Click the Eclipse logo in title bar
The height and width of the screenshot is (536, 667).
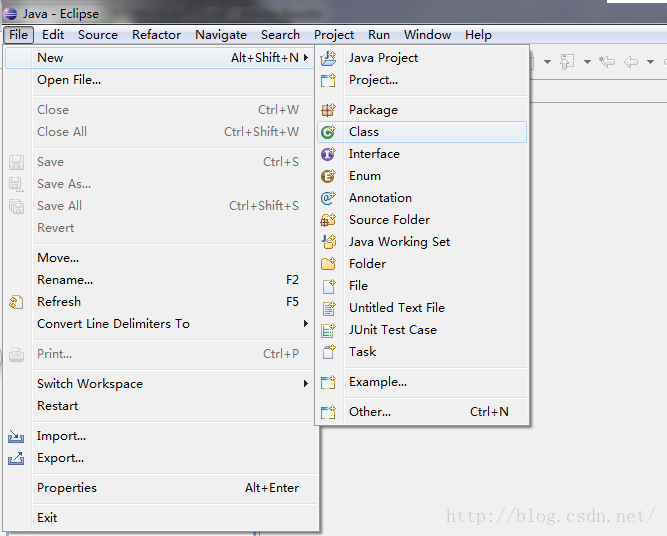click(x=10, y=14)
